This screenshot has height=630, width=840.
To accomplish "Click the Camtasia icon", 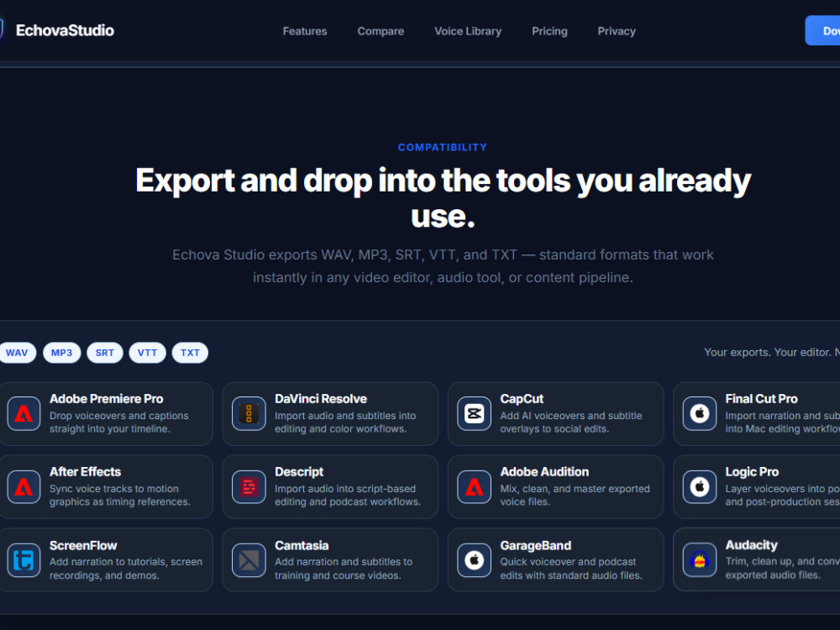I will tap(249, 560).
